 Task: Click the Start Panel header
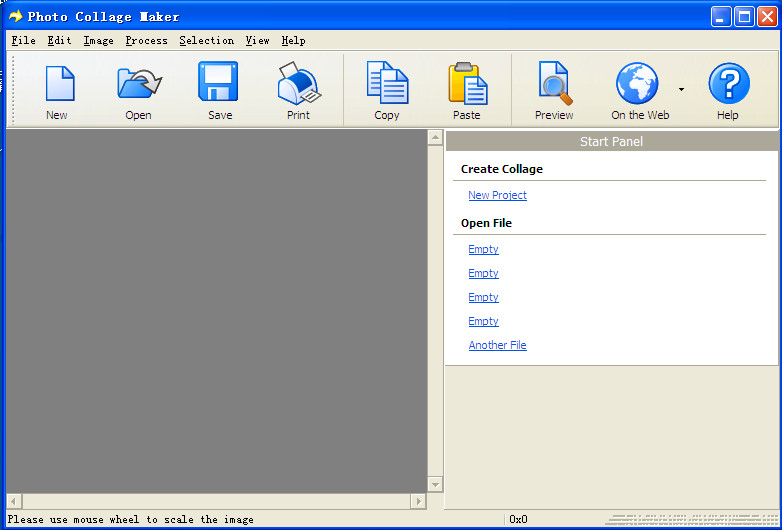pos(611,142)
